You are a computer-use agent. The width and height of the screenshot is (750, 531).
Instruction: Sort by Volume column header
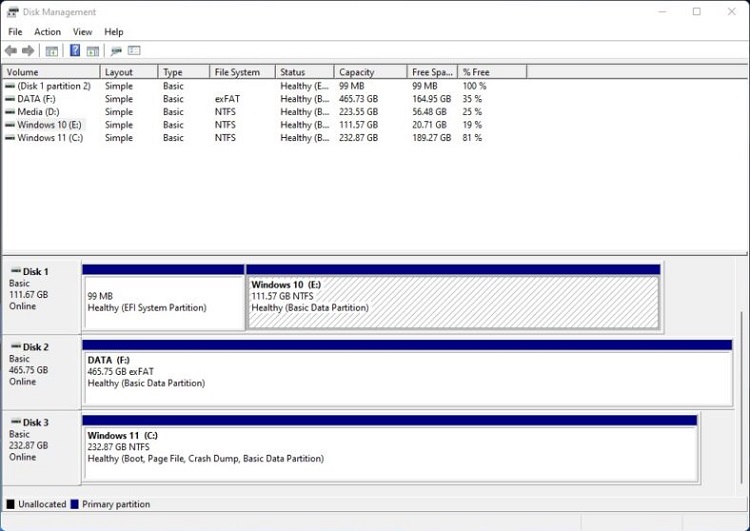(x=51, y=72)
